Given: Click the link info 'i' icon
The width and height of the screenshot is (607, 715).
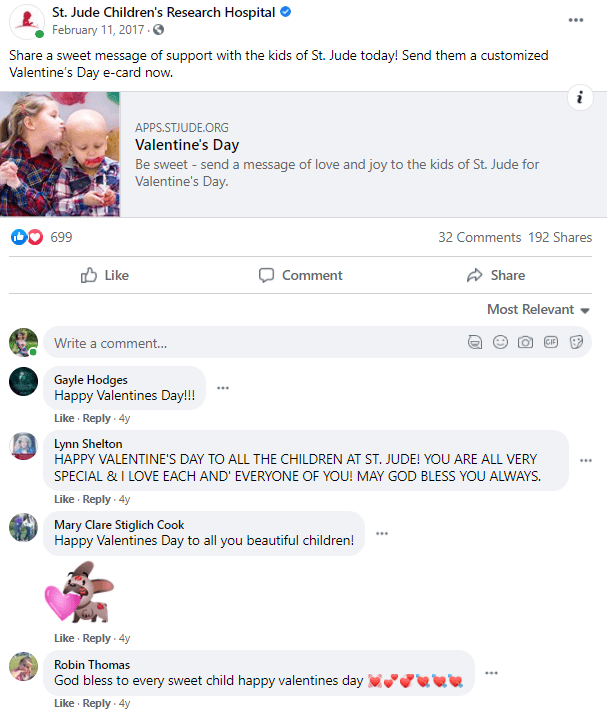Looking at the screenshot, I should pyautogui.click(x=580, y=97).
